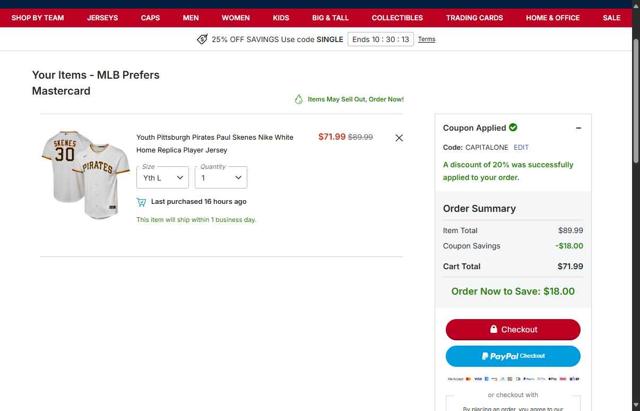The height and width of the screenshot is (411, 640).
Task: Open the Collectibles menu
Action: (397, 18)
